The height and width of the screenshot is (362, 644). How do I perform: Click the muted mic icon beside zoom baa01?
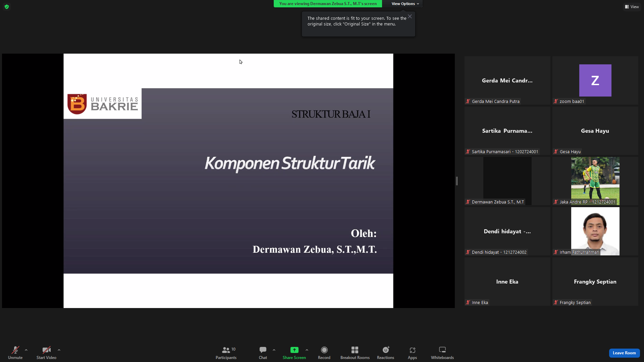556,101
